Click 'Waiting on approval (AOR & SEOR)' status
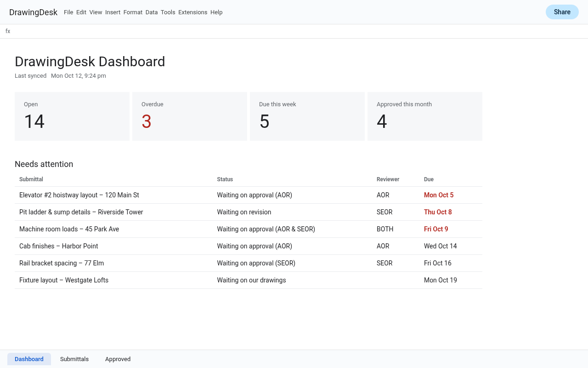 (266, 229)
